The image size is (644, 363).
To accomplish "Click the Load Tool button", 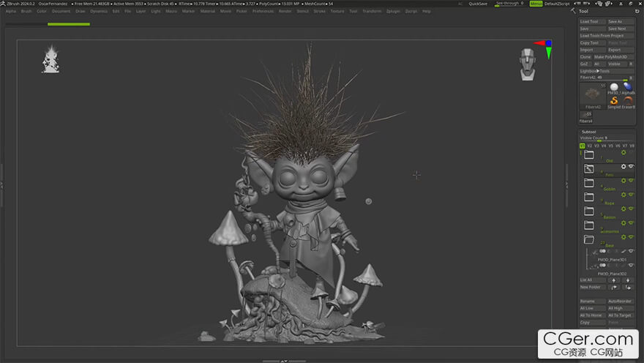I will (x=593, y=21).
